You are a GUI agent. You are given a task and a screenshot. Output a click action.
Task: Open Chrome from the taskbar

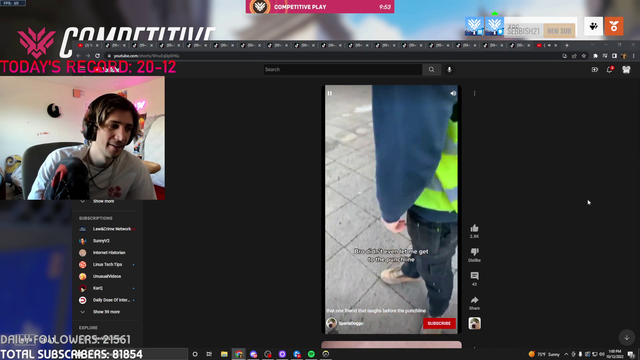[x=239, y=354]
